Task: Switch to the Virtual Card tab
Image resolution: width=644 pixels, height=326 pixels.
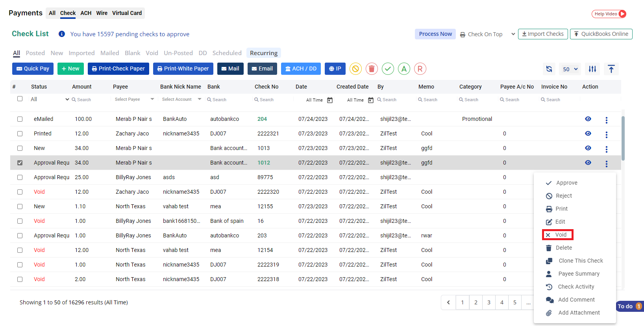Action: click(x=127, y=13)
